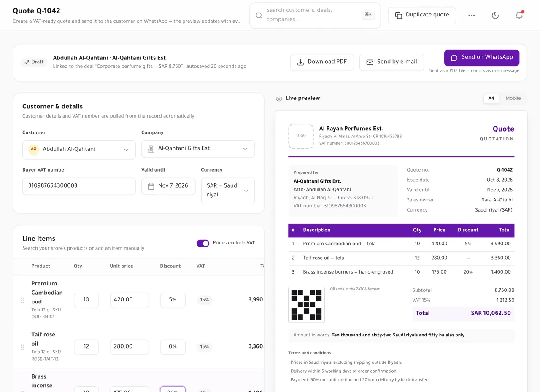This screenshot has width=540, height=392.
Task: Select the A4 preview tab
Action: click(491, 98)
